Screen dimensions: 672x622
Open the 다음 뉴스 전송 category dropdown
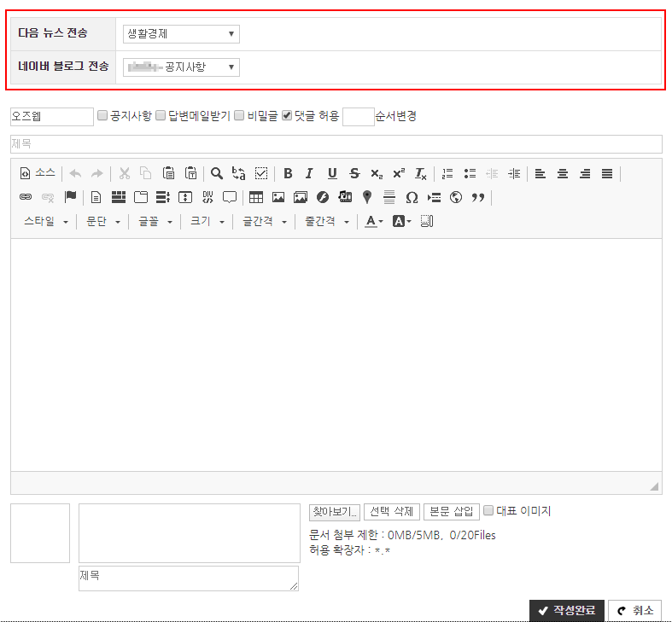[181, 34]
